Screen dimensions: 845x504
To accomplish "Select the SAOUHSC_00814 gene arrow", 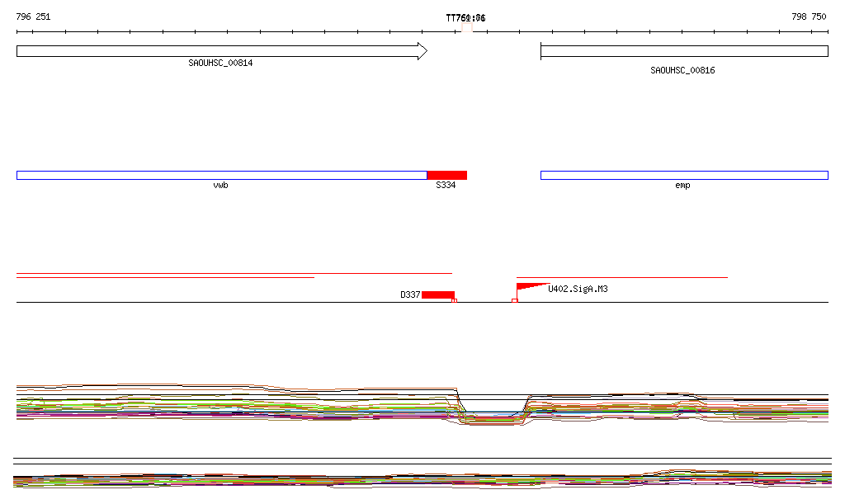I will point(222,51).
